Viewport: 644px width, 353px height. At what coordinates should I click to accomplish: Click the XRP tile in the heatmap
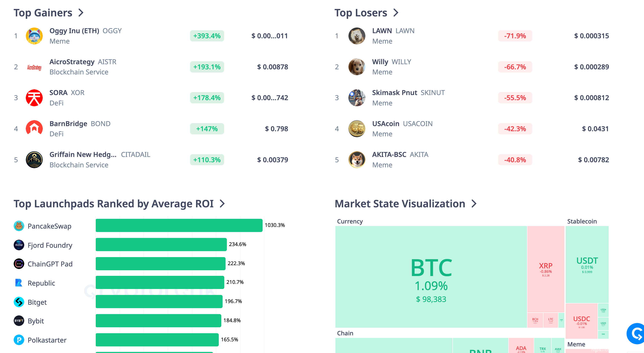pos(545,269)
